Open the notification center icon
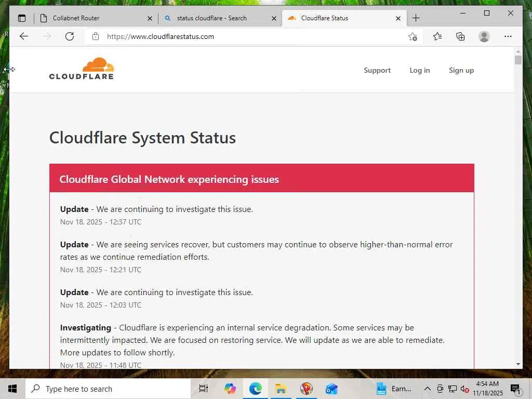This screenshot has height=399, width=532. (x=515, y=389)
